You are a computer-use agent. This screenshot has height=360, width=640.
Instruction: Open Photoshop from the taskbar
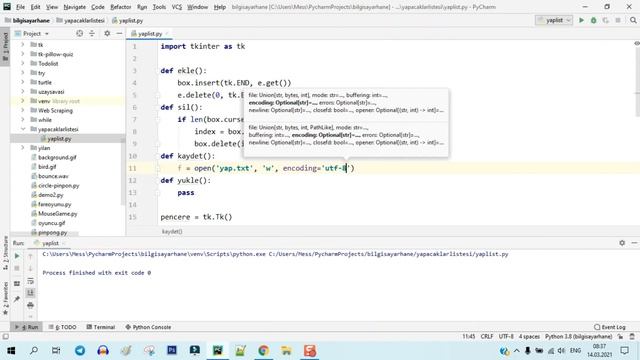coord(172,351)
